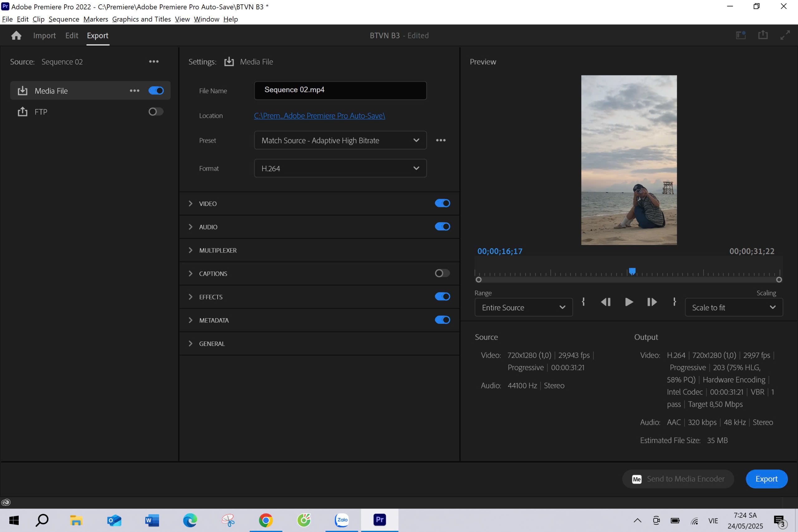Click Send to Media Encoder button
Viewport: 798px width, 532px height.
tap(678, 479)
